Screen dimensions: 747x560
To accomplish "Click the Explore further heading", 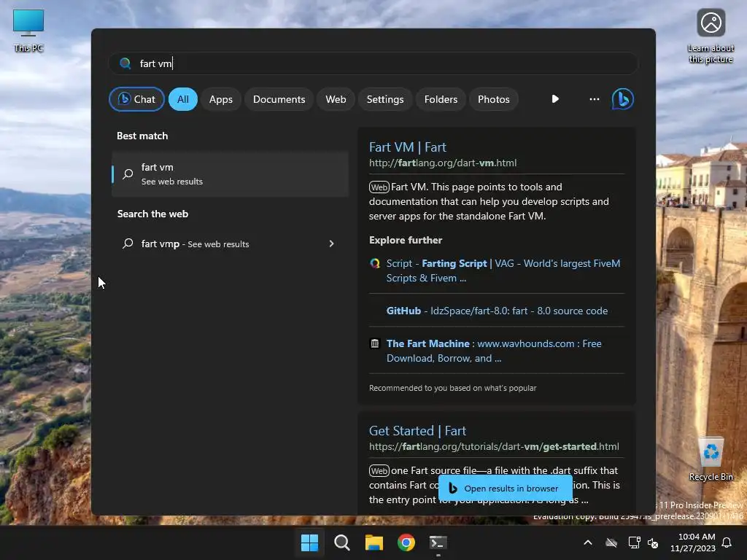I will [x=406, y=240].
